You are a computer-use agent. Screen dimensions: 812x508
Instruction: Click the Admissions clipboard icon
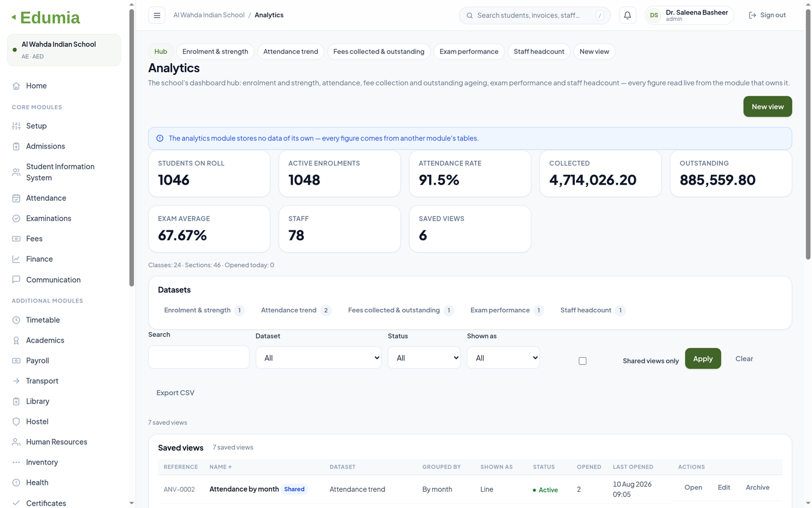click(16, 146)
